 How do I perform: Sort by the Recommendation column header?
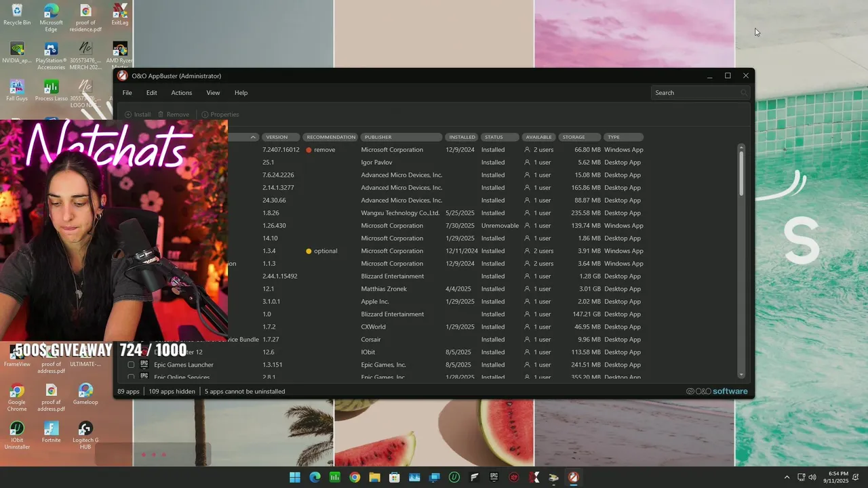point(330,137)
